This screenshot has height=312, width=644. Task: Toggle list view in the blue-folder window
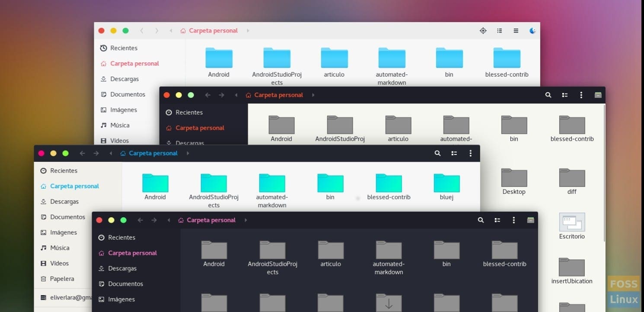pyautogui.click(x=500, y=31)
